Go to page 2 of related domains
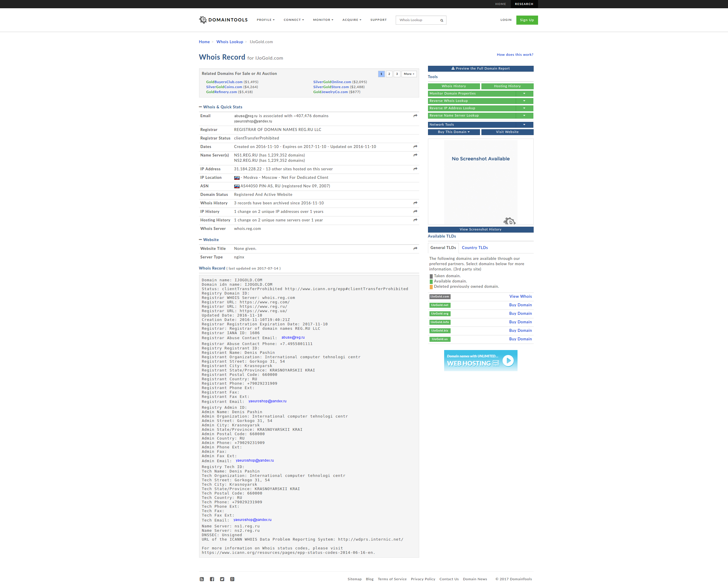The width and height of the screenshot is (728, 587). (389, 74)
